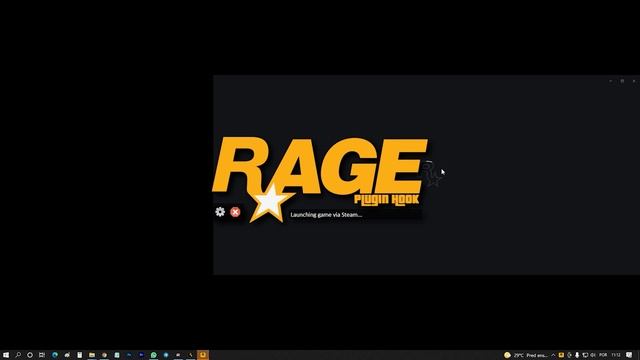Open RAGE Plugin Hook settings gear

[220, 211]
